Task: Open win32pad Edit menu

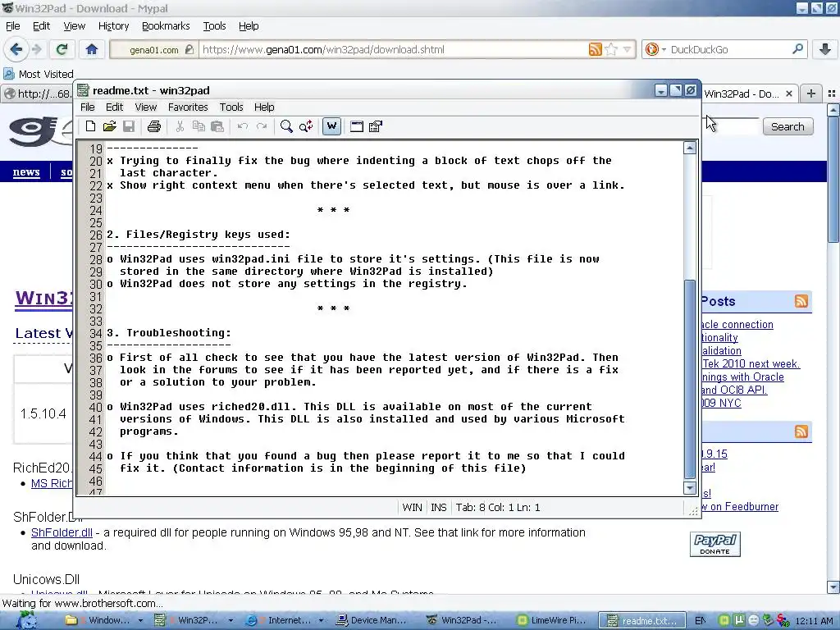Action: [114, 107]
